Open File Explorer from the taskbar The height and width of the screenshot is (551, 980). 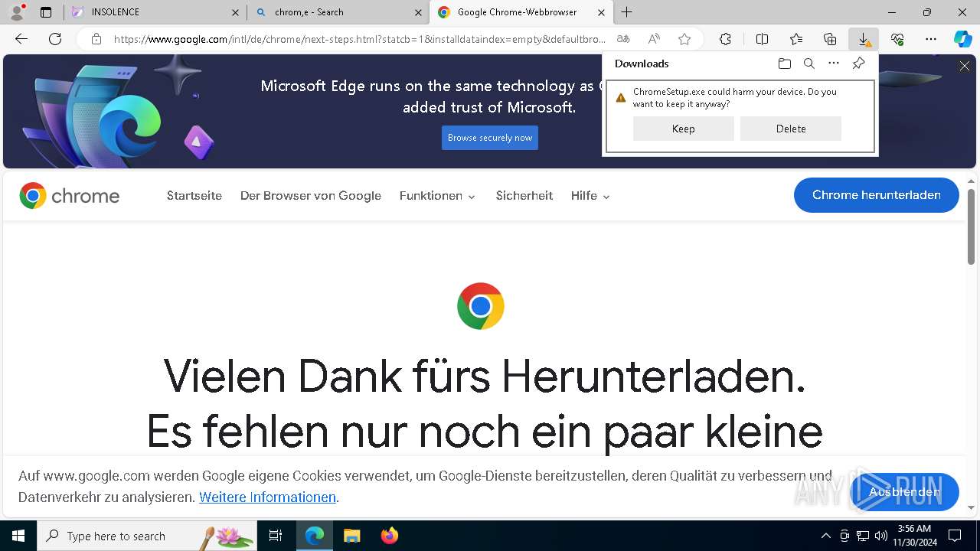(351, 536)
